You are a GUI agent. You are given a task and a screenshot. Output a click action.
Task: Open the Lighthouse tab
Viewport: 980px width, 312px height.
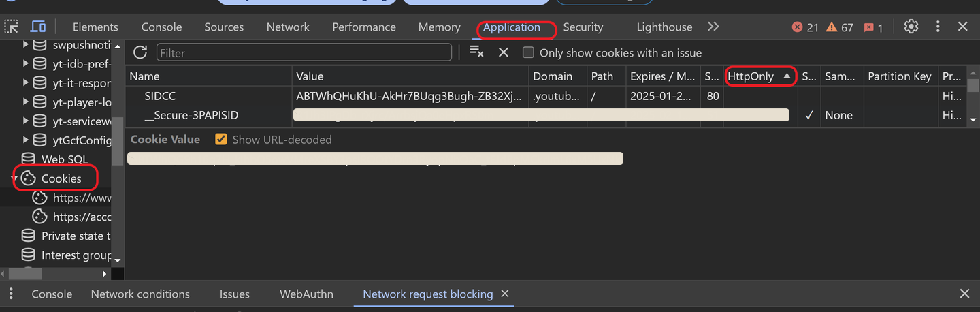664,27
